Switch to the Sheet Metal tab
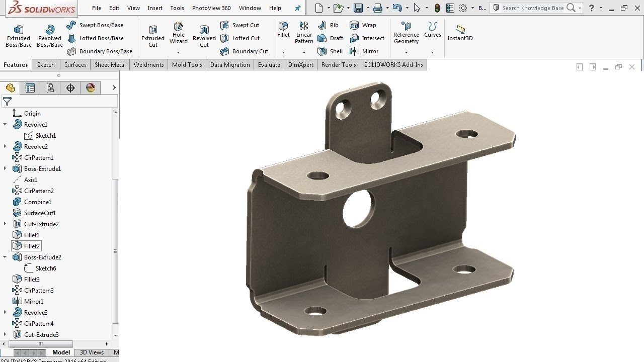The height and width of the screenshot is (362, 644). tap(110, 64)
